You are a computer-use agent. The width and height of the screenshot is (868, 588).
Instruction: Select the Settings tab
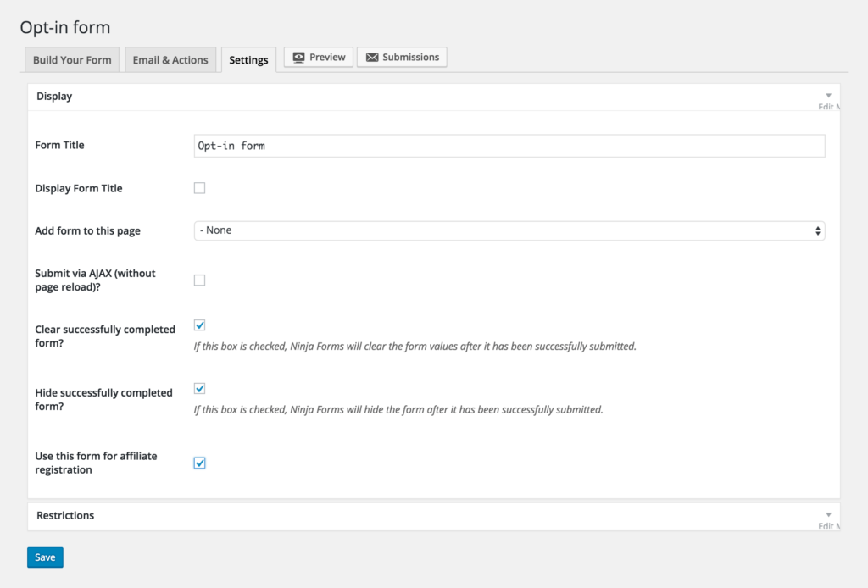point(248,60)
